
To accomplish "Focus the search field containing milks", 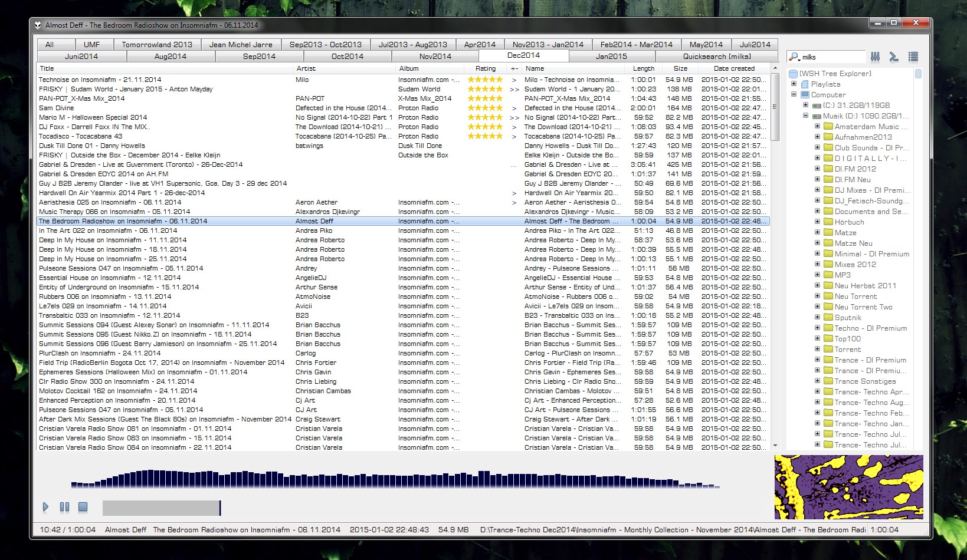I will click(832, 57).
